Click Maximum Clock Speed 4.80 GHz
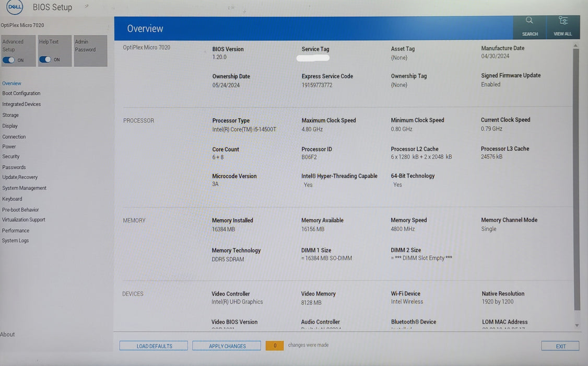588x366 pixels. pyautogui.click(x=312, y=129)
